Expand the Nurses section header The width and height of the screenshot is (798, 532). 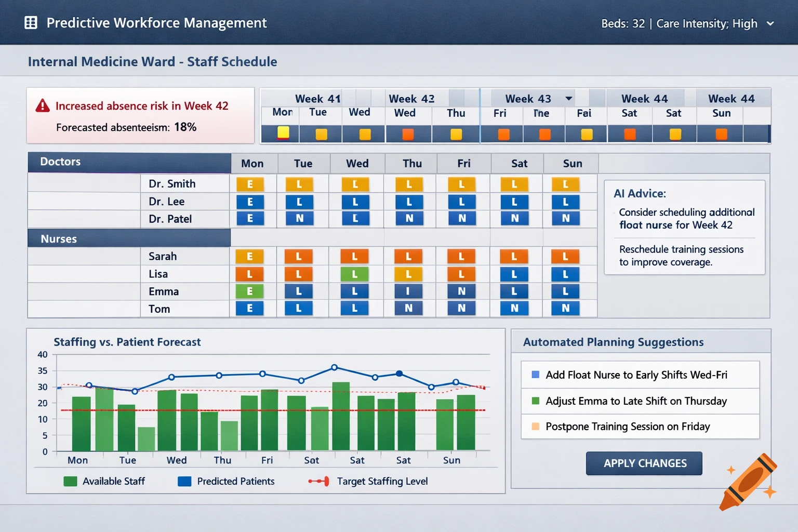point(59,238)
